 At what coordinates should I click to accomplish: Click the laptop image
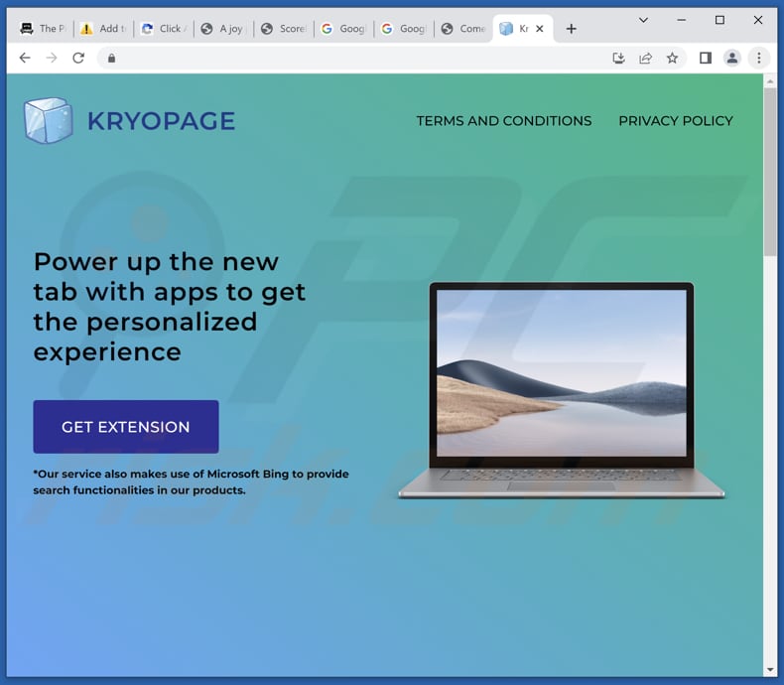561,390
